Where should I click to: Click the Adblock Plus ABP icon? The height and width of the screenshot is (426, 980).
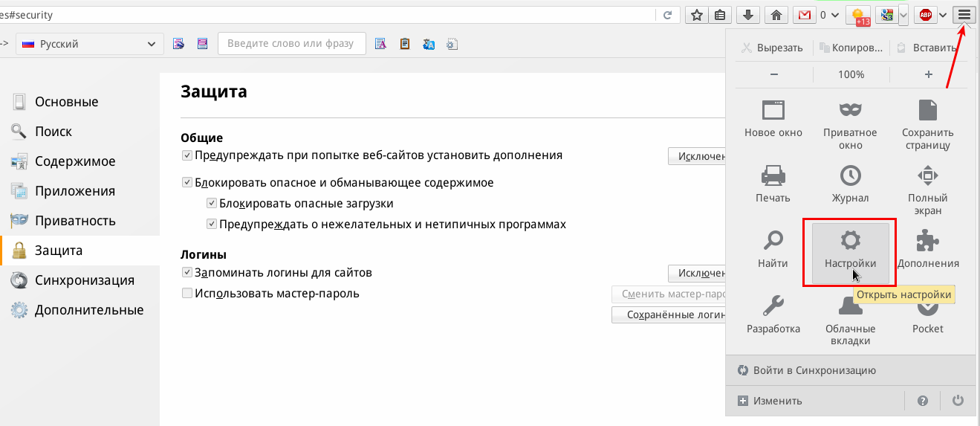click(x=925, y=15)
